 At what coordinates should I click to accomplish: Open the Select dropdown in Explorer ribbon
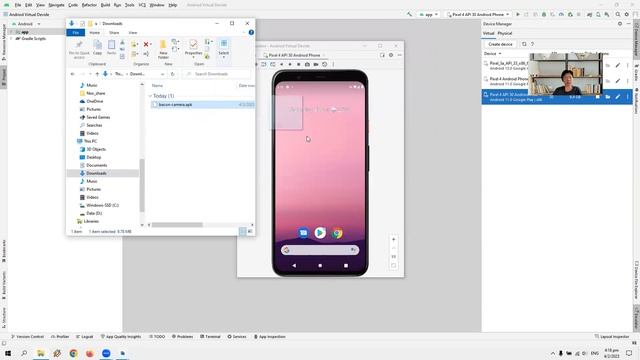click(224, 49)
